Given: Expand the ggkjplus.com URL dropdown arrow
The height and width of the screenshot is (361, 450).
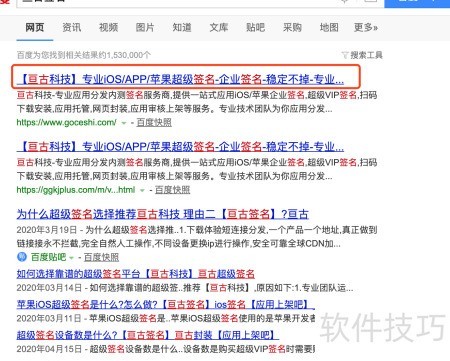Looking at the screenshot, I should tap(142, 190).
